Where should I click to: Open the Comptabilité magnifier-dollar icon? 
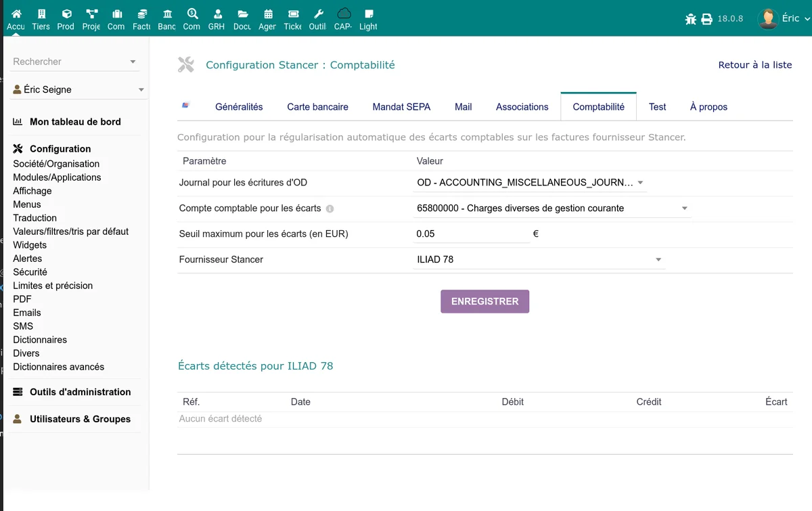192,14
